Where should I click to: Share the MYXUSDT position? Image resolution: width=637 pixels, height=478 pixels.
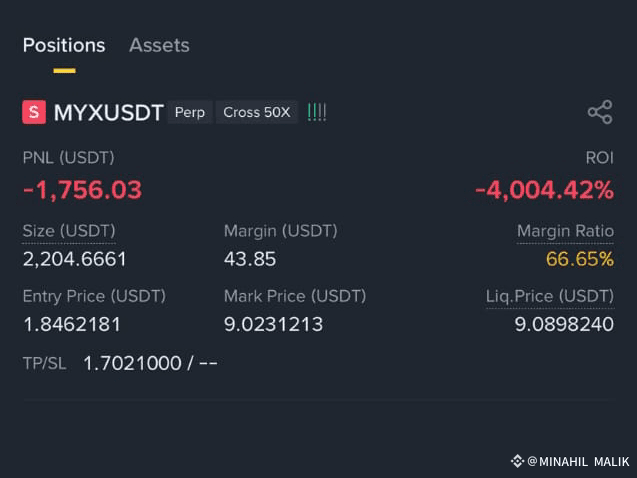coord(600,112)
